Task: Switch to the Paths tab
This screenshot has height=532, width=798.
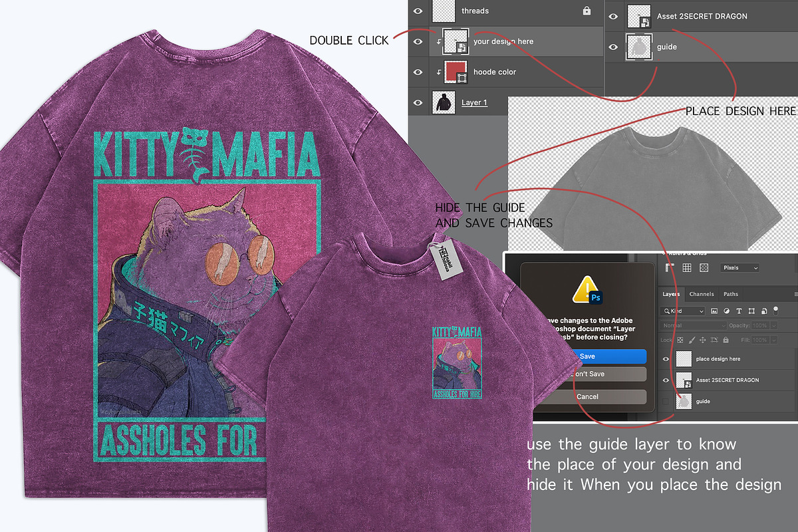Action: coord(731,294)
